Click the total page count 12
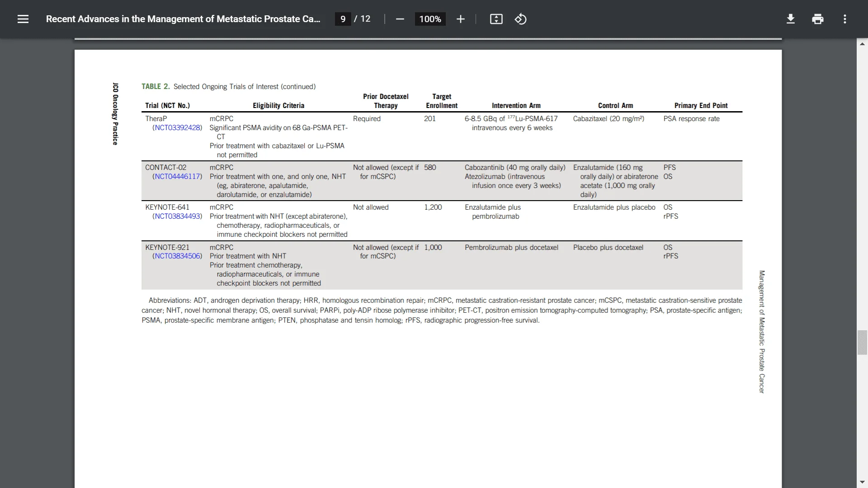This screenshot has height=488, width=868. coord(365,19)
